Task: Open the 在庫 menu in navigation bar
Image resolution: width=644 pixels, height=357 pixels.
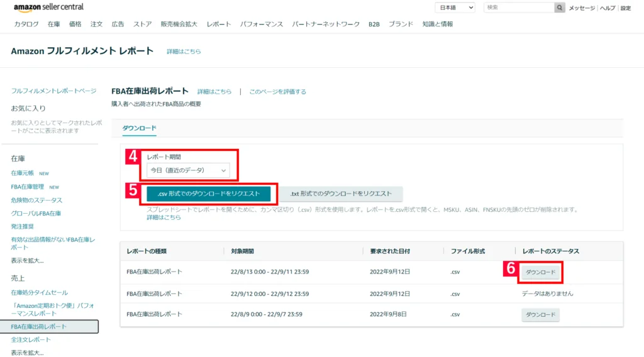Action: pos(53,25)
